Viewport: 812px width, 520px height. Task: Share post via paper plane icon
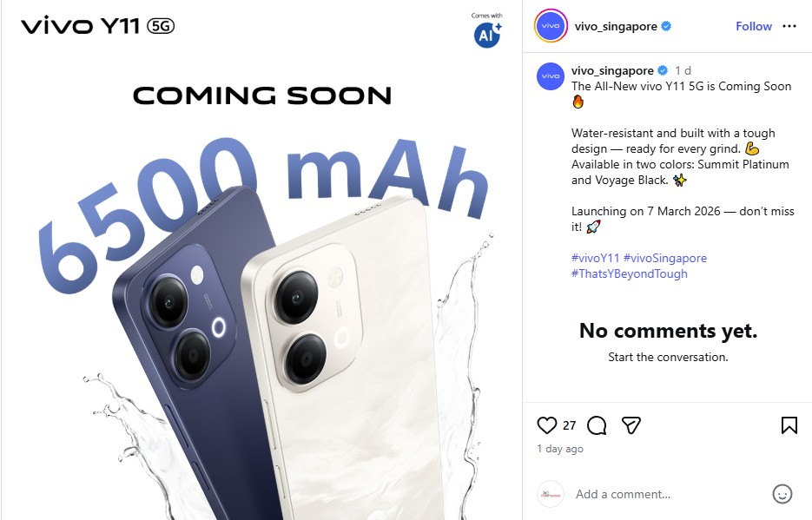(631, 425)
